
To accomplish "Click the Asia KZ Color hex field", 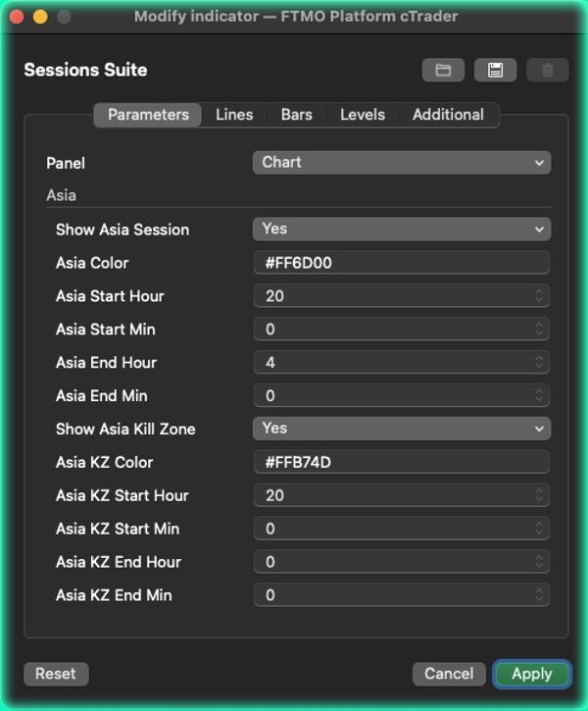I will pyautogui.click(x=402, y=462).
